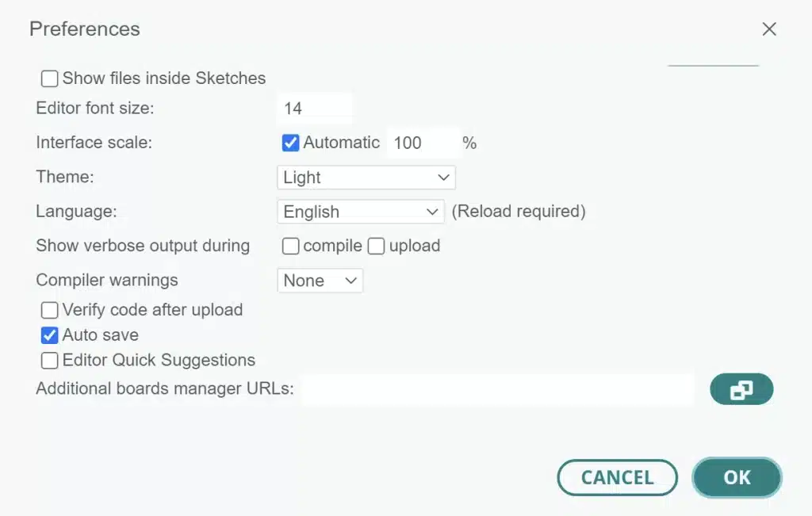Open the Compiler warnings dropdown

click(x=320, y=280)
